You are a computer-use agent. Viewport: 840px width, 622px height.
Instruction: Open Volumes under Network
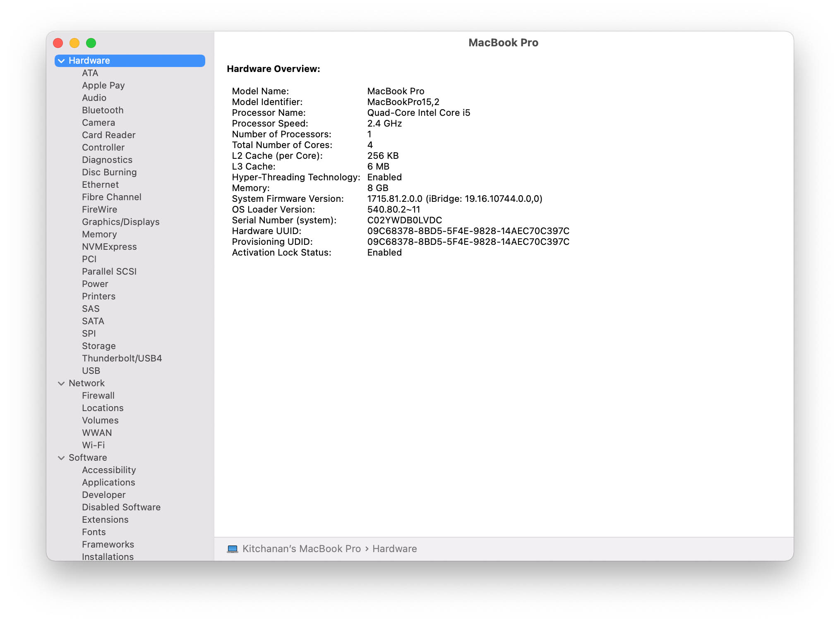point(100,421)
